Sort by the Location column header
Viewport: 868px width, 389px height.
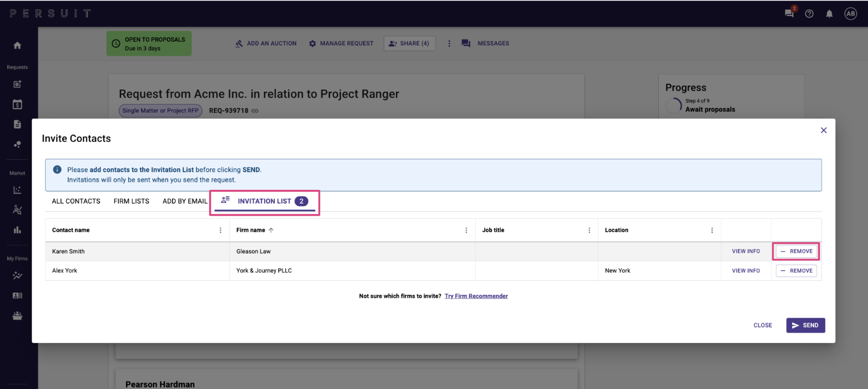[616, 230]
